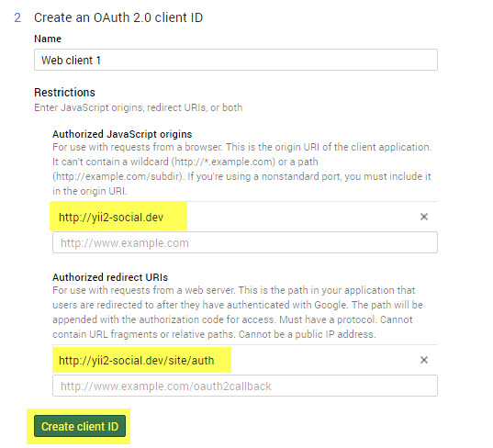Click the Authorized JavaScript origins heading
The height and width of the screenshot is (448, 493).
tap(122, 134)
